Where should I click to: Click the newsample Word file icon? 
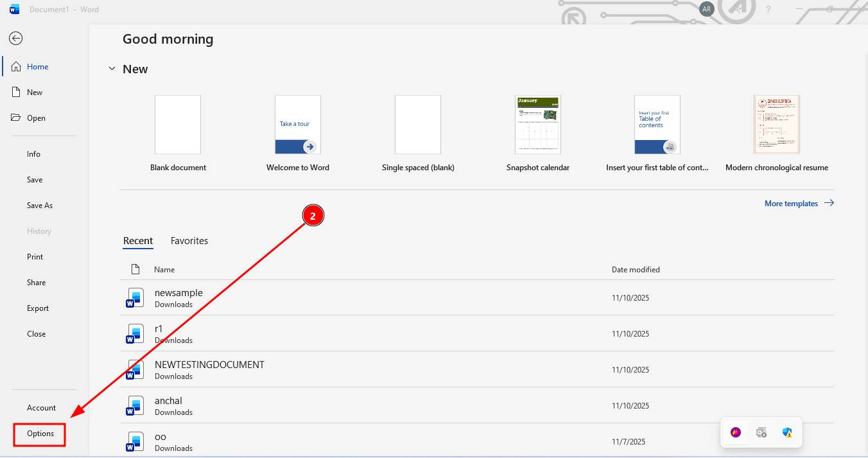135,298
